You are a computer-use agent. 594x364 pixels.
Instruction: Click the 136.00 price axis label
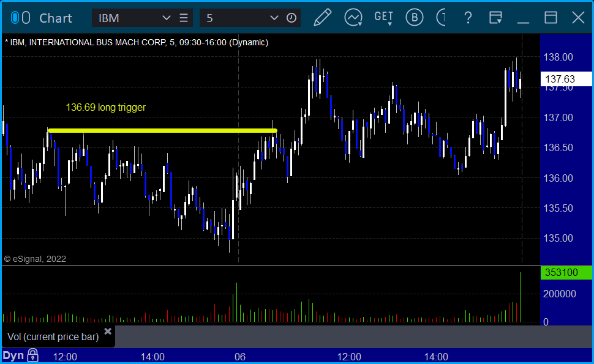pyautogui.click(x=558, y=178)
